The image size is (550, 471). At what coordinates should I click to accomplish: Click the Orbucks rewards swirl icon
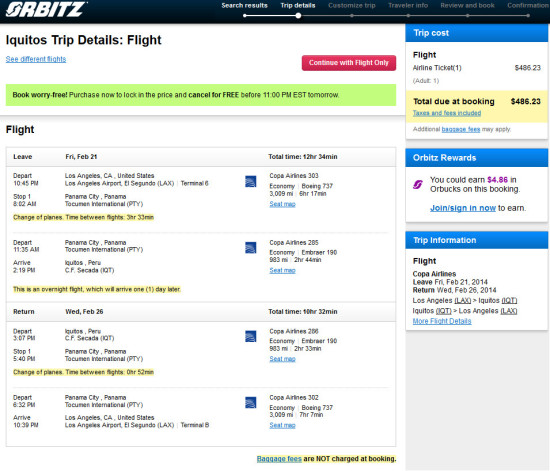click(x=418, y=184)
